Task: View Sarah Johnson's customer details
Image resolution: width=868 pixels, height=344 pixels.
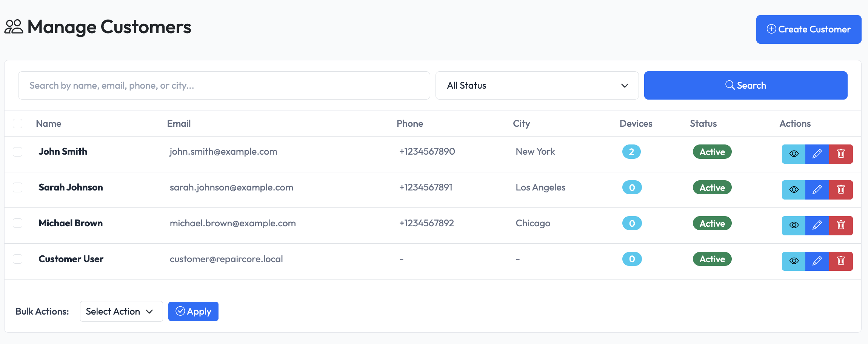Action: coord(794,190)
